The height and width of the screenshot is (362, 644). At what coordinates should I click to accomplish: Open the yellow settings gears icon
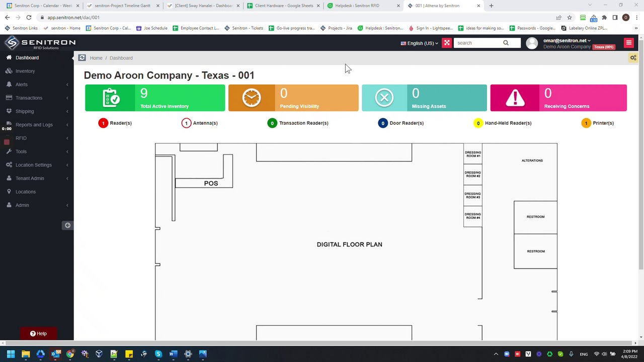pos(633,58)
